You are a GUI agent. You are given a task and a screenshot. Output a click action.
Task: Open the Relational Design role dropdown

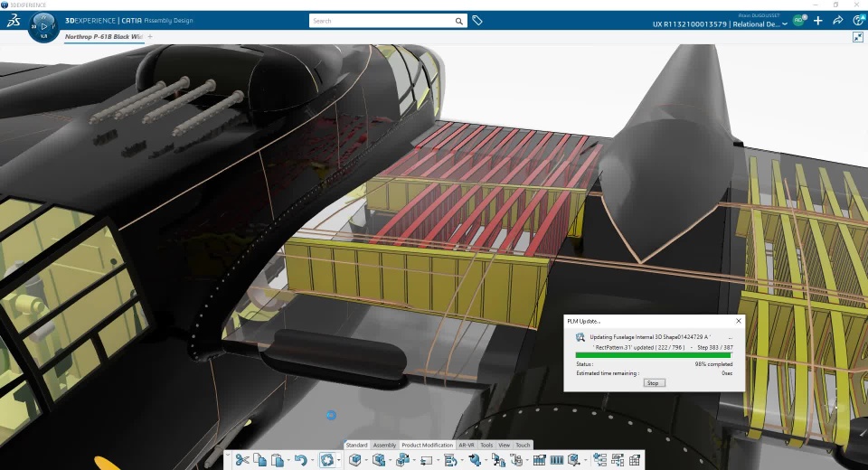click(785, 24)
